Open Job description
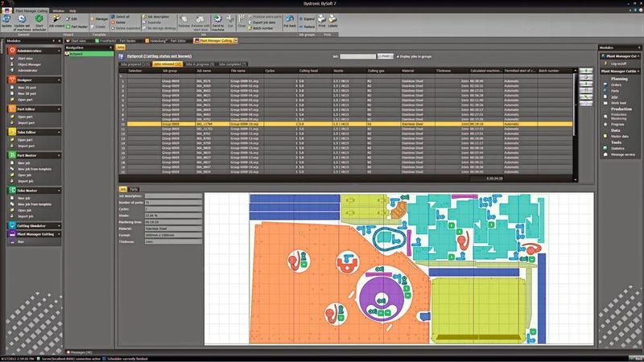The height and width of the screenshot is (362, 644). click(x=155, y=17)
